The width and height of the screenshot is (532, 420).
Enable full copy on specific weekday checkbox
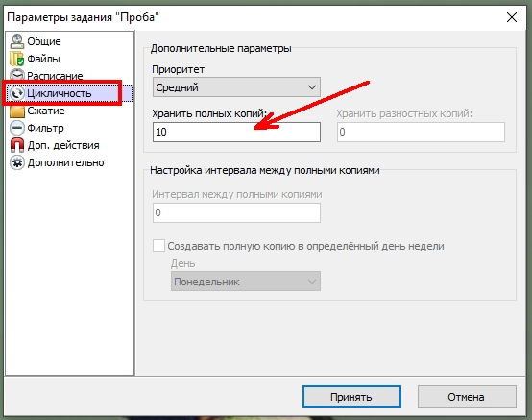coord(158,245)
